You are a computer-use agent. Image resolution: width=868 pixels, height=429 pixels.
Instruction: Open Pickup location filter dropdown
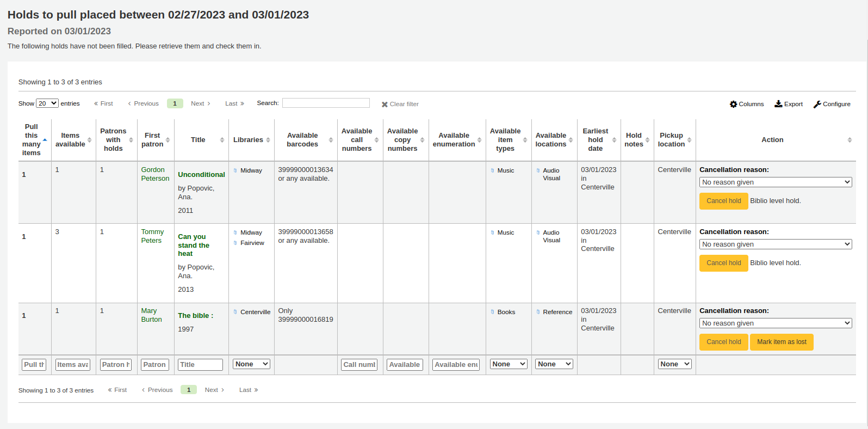pos(674,364)
